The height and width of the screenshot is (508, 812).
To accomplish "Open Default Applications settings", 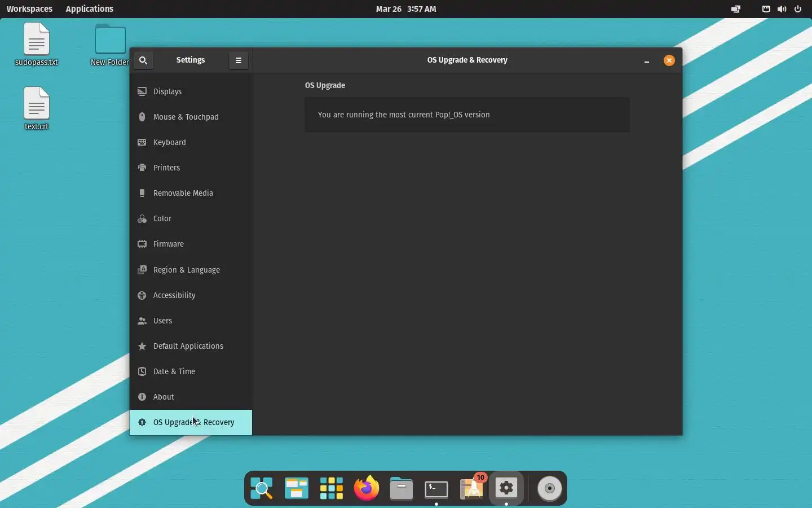I will [191, 346].
